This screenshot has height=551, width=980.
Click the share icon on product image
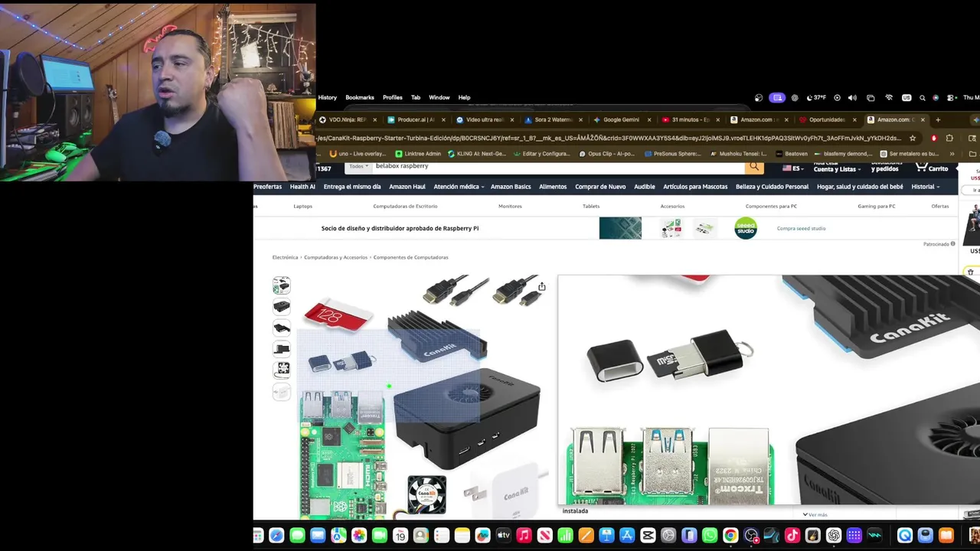(x=541, y=287)
